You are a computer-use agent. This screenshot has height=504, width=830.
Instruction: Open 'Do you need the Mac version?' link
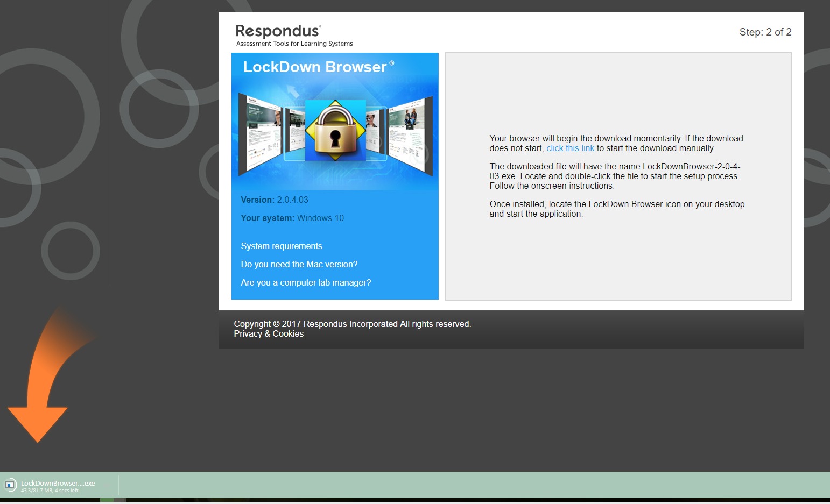[x=299, y=265]
